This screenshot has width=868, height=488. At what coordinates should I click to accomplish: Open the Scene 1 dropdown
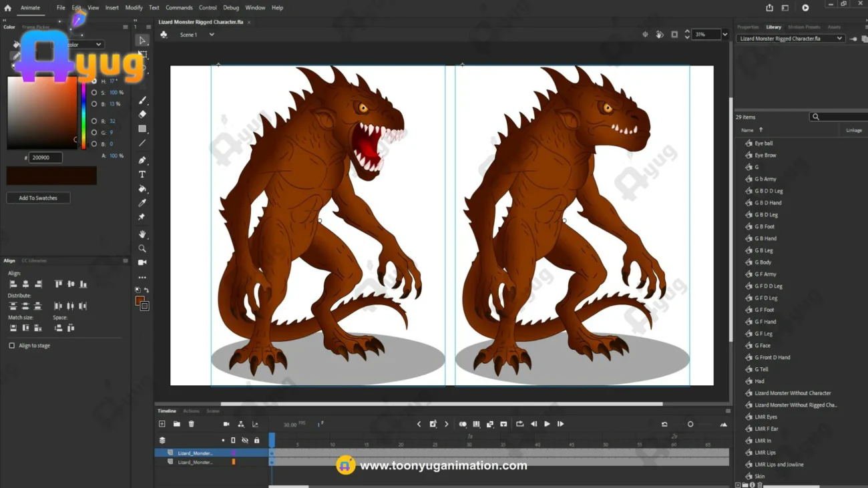point(212,35)
